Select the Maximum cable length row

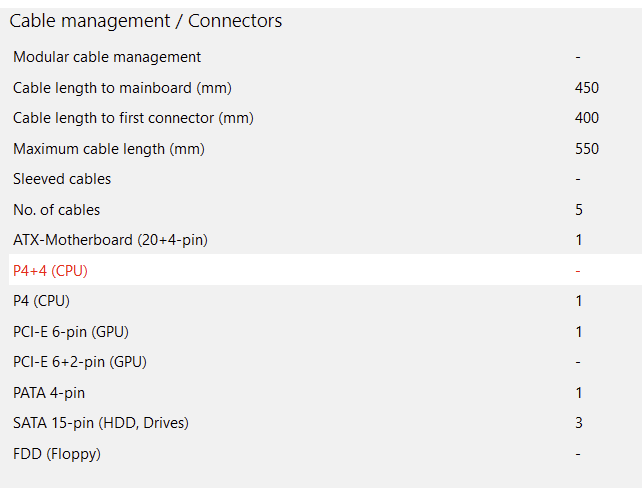tap(109, 149)
